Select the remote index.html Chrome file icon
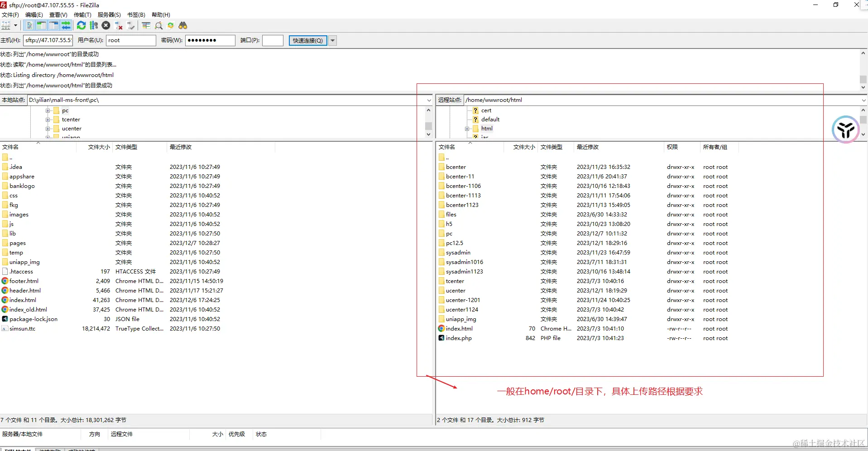 [441, 329]
